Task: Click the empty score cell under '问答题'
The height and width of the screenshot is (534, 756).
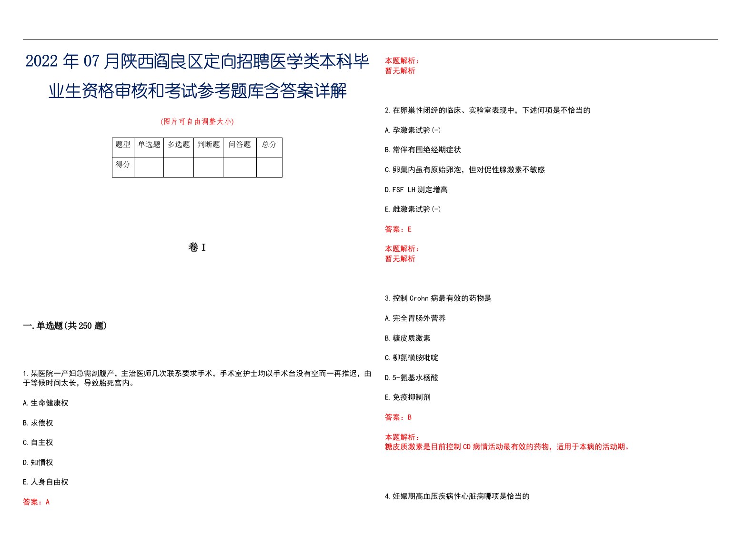Action: [x=240, y=168]
